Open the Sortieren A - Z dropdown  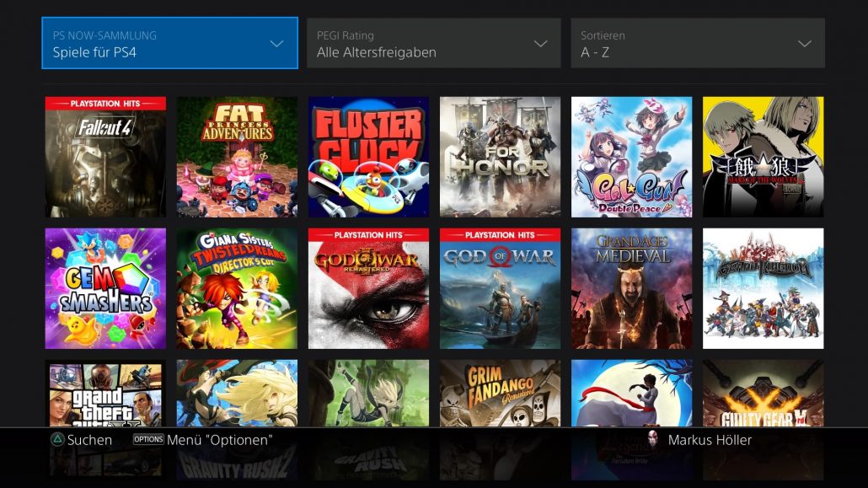(x=698, y=43)
